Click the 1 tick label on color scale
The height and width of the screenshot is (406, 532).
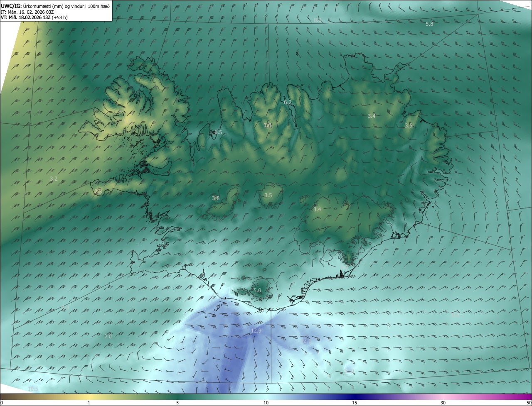click(x=89, y=403)
